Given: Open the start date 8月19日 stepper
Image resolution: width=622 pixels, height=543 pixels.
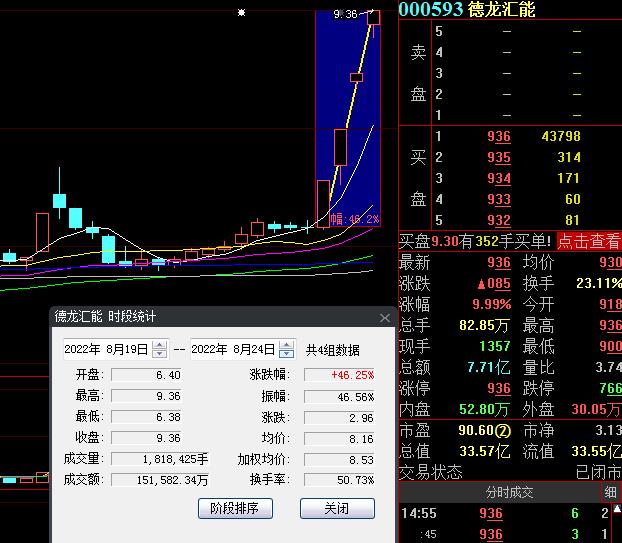Looking at the screenshot, I should click(x=160, y=349).
